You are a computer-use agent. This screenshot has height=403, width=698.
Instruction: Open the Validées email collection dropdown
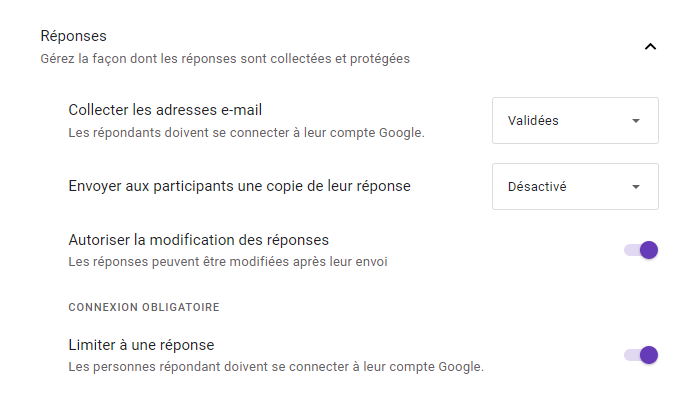[575, 121]
